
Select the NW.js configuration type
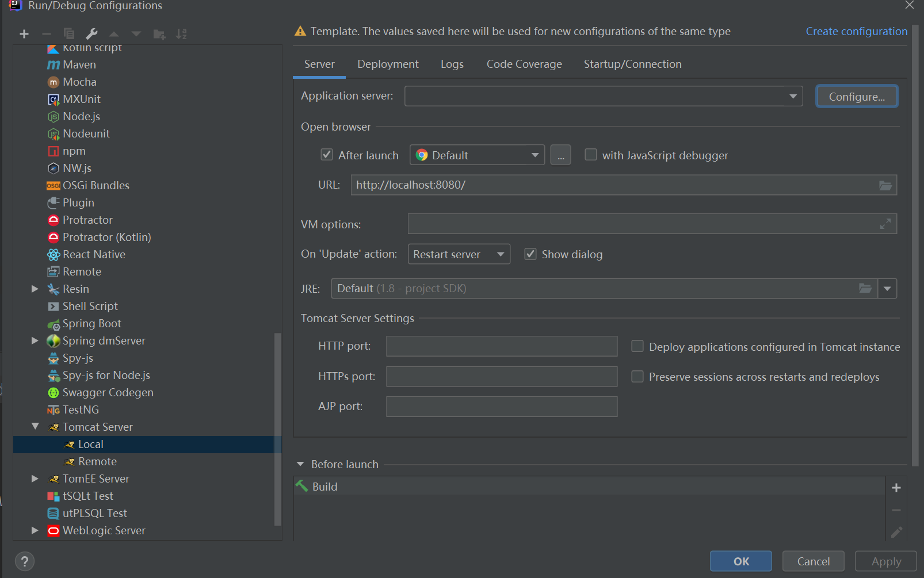click(77, 168)
